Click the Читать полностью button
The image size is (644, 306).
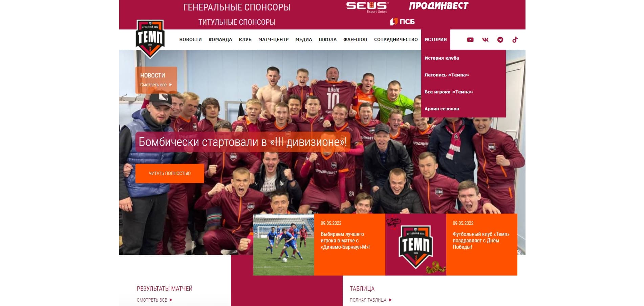170,173
